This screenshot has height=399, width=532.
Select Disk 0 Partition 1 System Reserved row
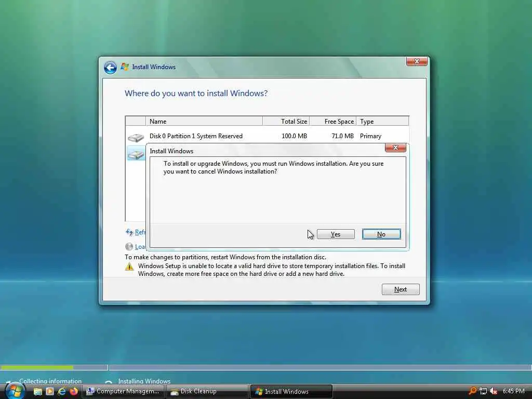(267, 136)
